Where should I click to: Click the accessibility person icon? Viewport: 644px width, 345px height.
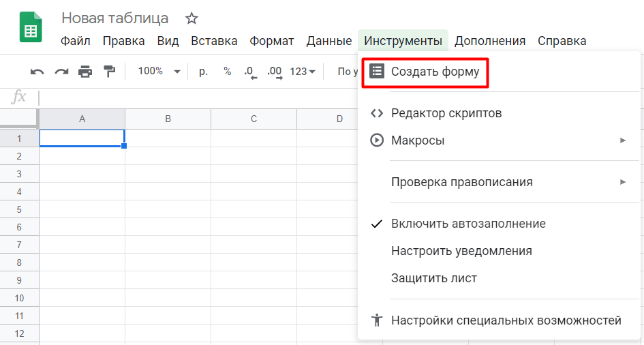[377, 320]
